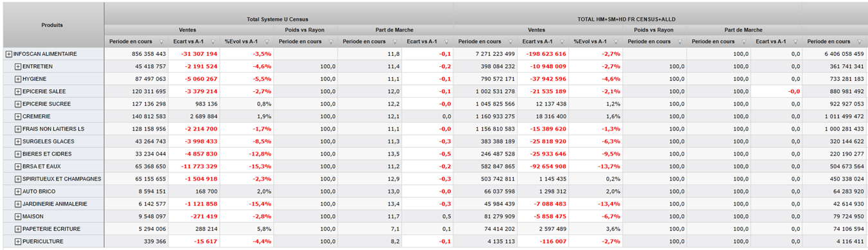Open filter on TOTAL HM+SM %Evol vs A-1

click(x=616, y=42)
